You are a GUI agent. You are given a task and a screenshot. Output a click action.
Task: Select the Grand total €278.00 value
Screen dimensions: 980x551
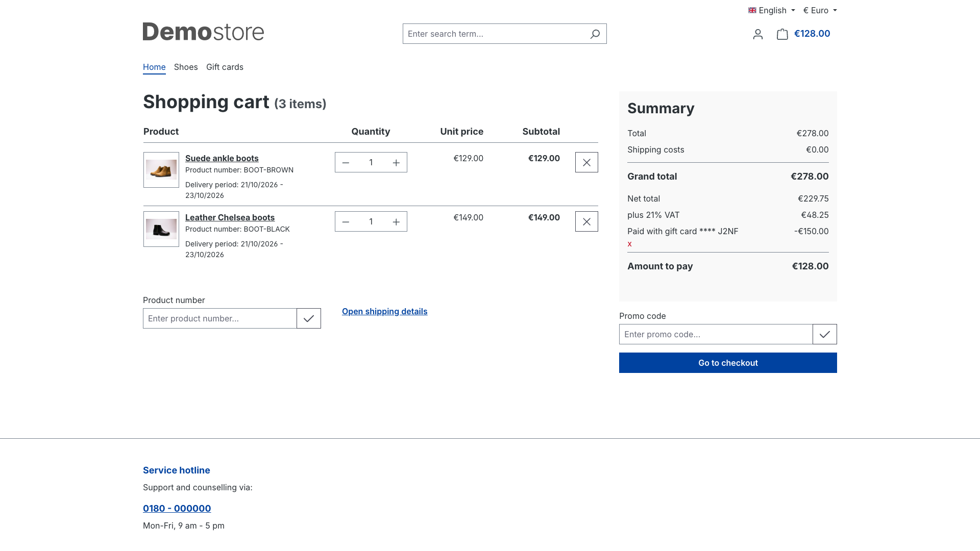point(810,177)
